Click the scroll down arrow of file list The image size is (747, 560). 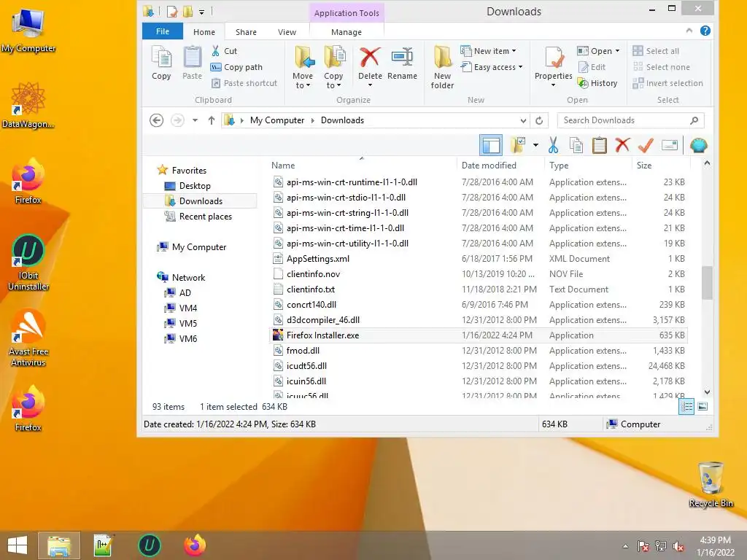707,392
